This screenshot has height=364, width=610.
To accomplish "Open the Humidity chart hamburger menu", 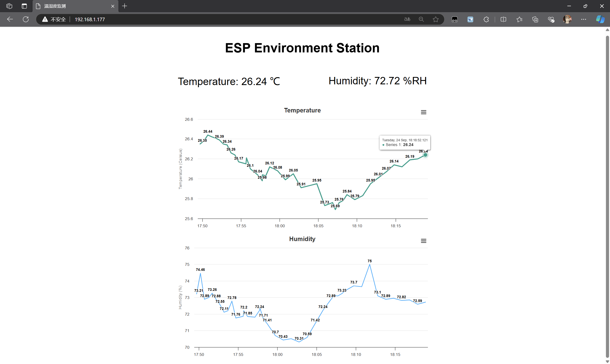I will point(423,241).
